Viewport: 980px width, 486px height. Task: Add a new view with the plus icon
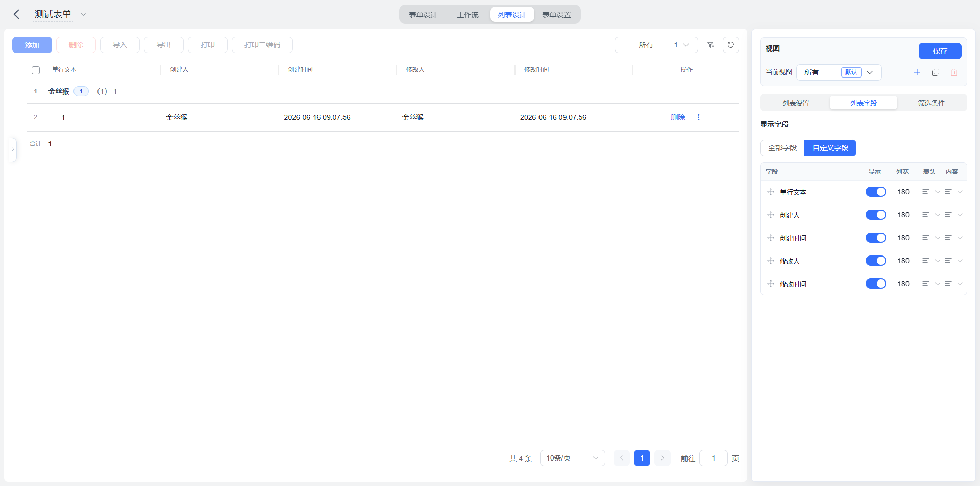[x=917, y=72]
